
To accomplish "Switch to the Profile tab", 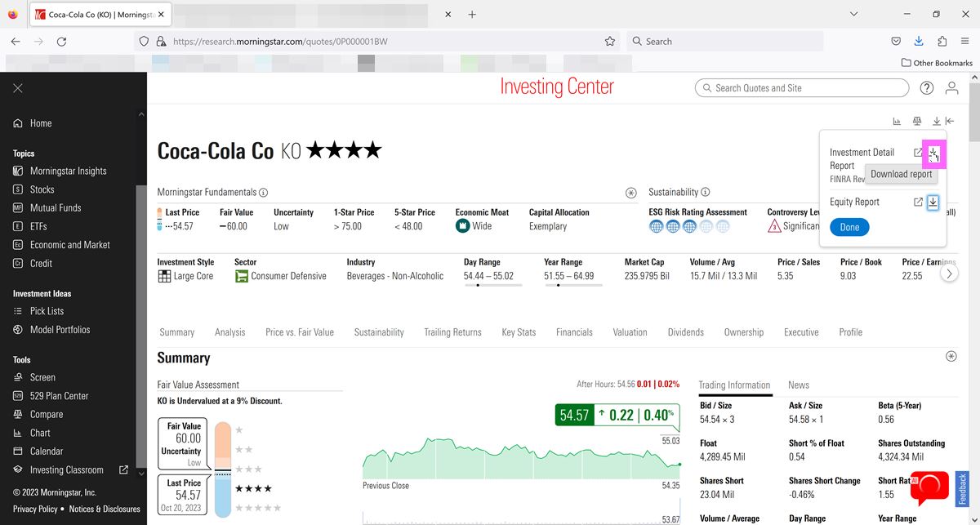I will coord(850,332).
